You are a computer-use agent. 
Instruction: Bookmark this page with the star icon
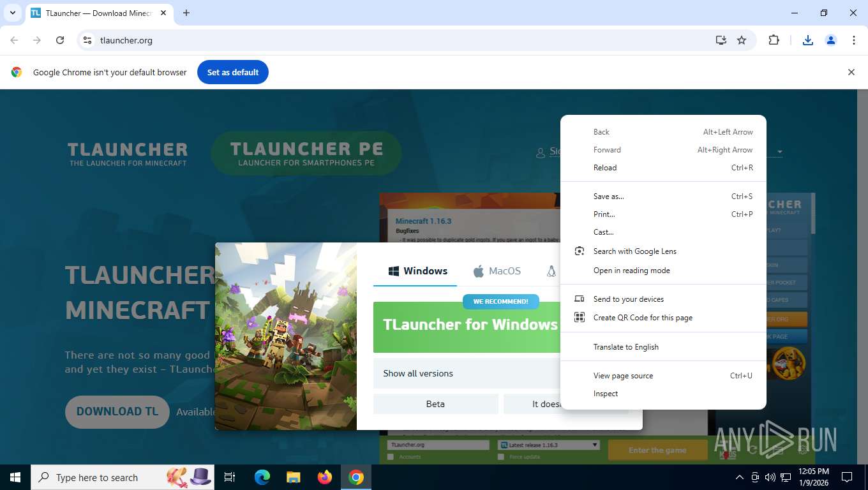pyautogui.click(x=742, y=40)
